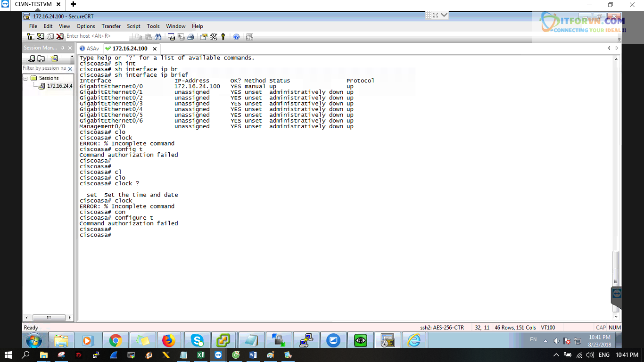This screenshot has height=362, width=644.
Task: Open Firefox from the inner VM taskbar
Action: click(x=168, y=340)
